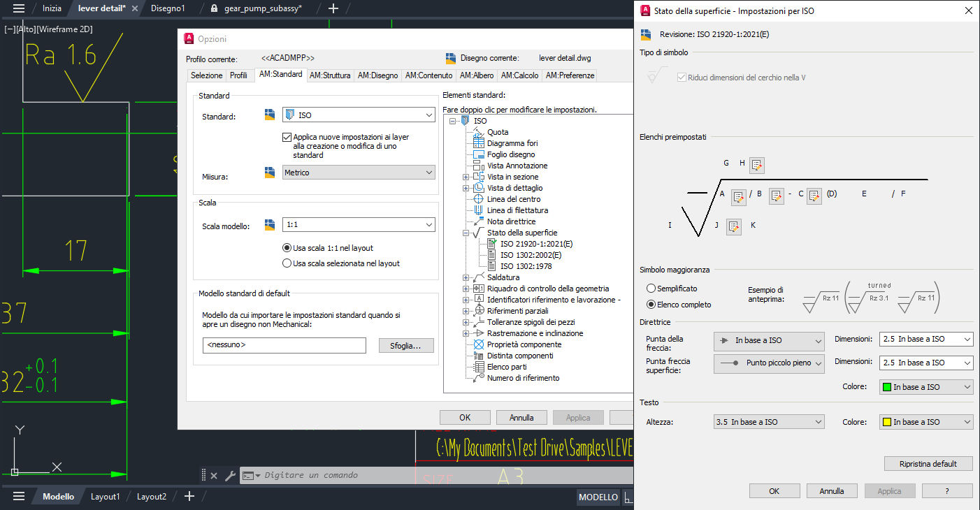Open the Misura dropdown showing Metrico
Screen dimensions: 980x510
tap(359, 172)
